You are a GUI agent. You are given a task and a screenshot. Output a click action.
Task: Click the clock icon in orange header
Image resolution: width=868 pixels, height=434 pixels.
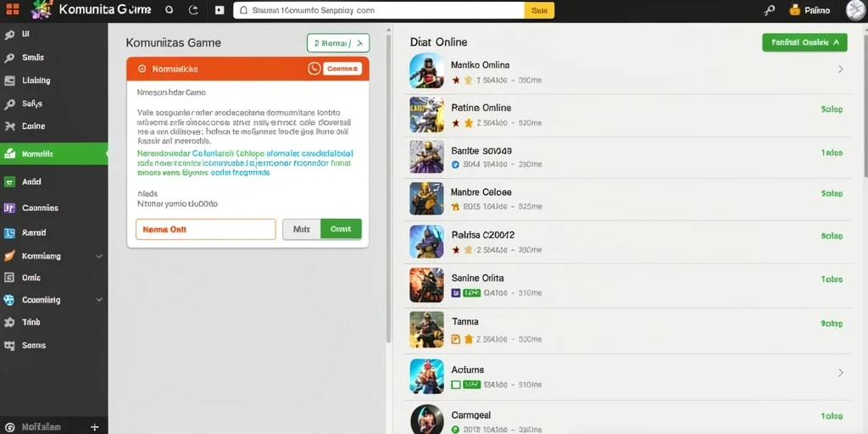[314, 69]
